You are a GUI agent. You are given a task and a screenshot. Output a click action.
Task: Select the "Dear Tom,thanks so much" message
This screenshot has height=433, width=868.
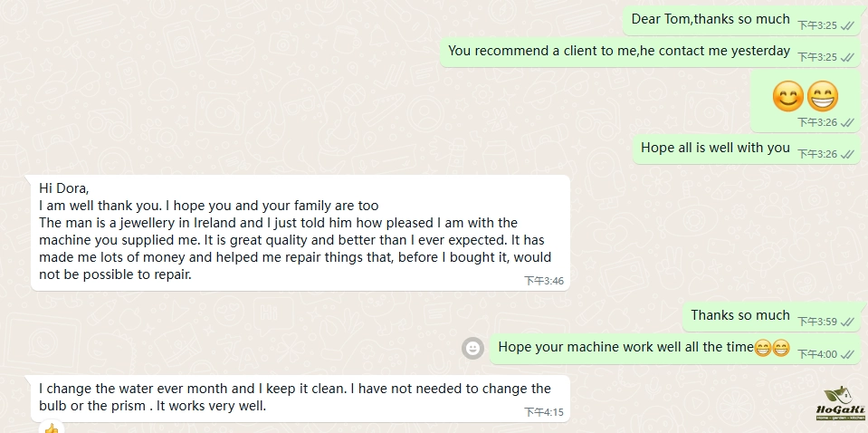pyautogui.click(x=711, y=19)
